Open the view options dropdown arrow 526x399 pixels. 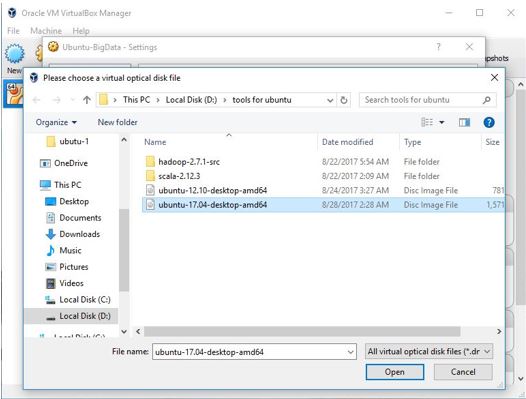(442, 122)
